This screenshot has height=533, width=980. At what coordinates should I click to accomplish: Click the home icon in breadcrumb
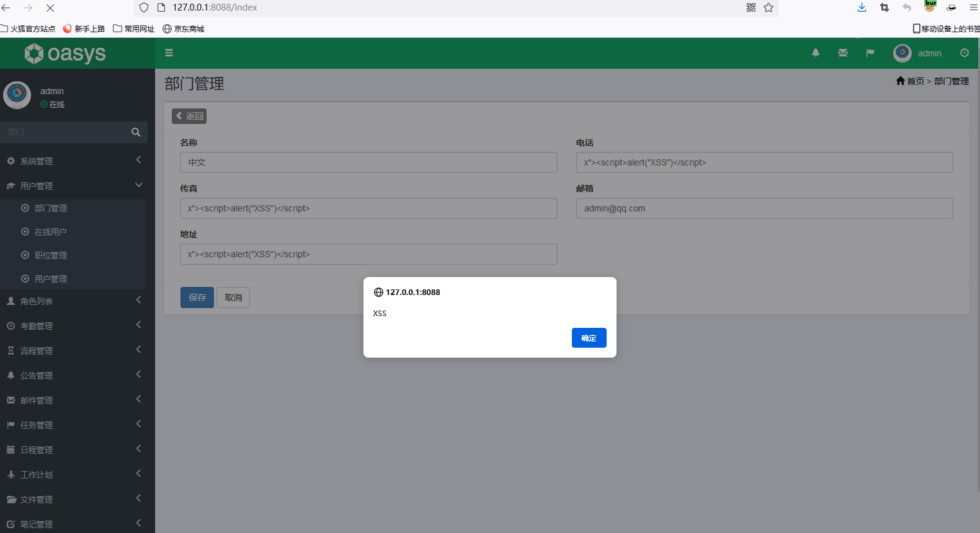tap(901, 81)
